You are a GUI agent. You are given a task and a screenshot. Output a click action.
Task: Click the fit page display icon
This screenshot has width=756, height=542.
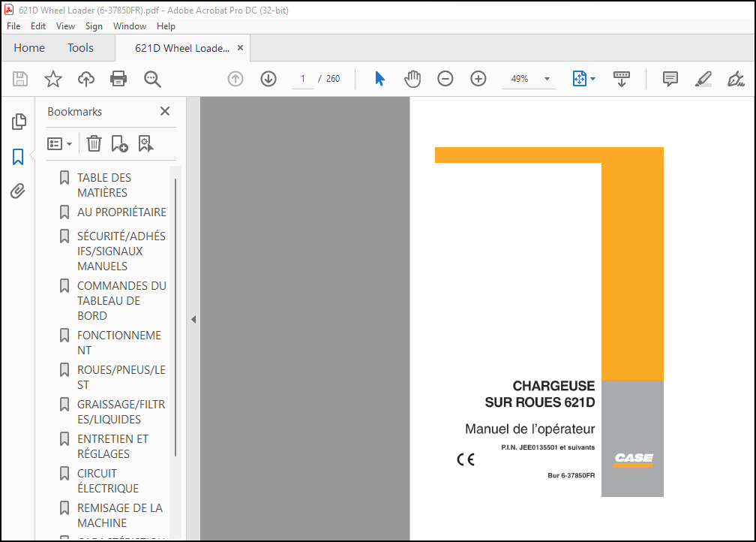580,79
